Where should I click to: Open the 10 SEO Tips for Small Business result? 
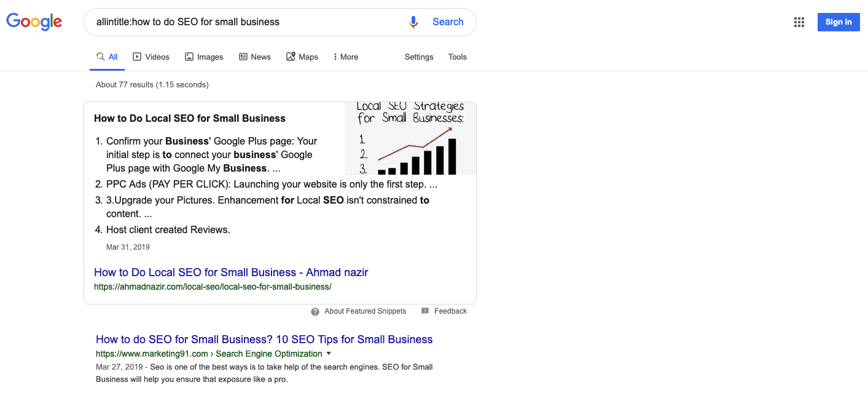coord(264,339)
